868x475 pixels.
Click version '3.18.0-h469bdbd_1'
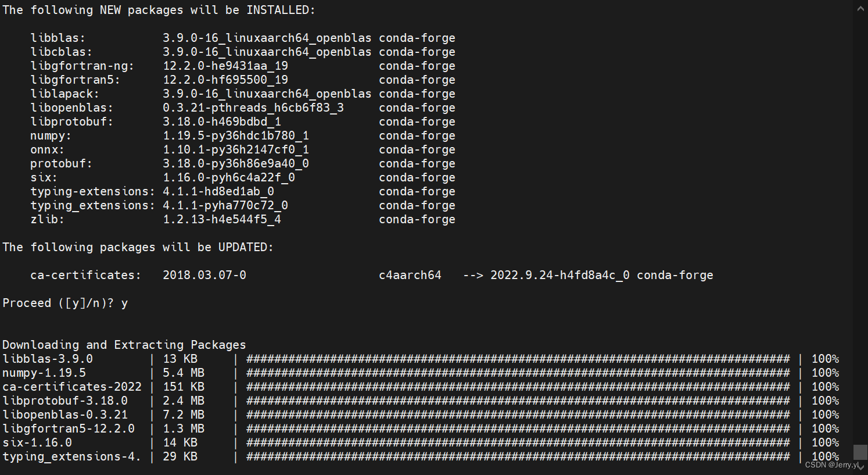pos(222,122)
